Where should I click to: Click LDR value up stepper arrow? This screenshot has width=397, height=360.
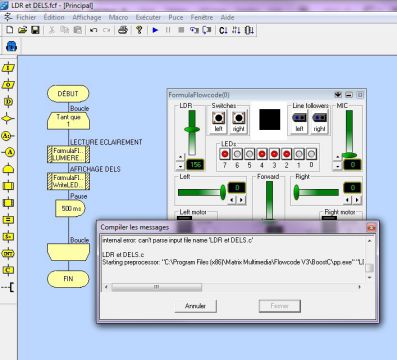[x=180, y=157]
